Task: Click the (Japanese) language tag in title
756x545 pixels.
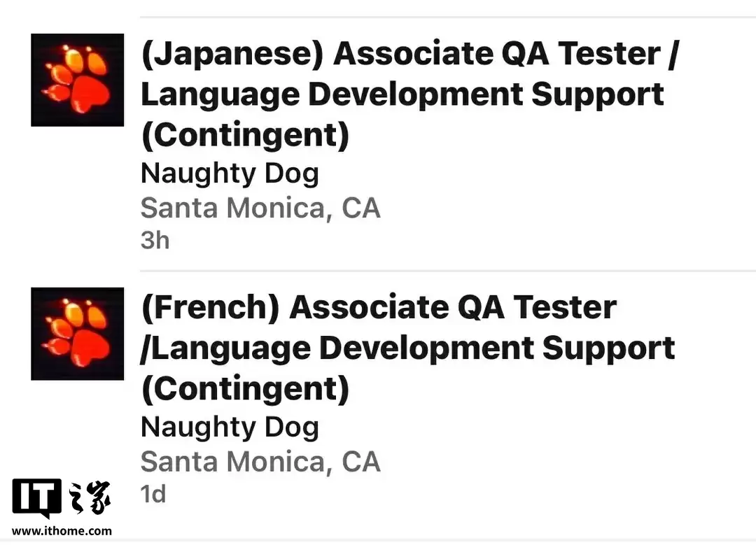Action: click(232, 55)
